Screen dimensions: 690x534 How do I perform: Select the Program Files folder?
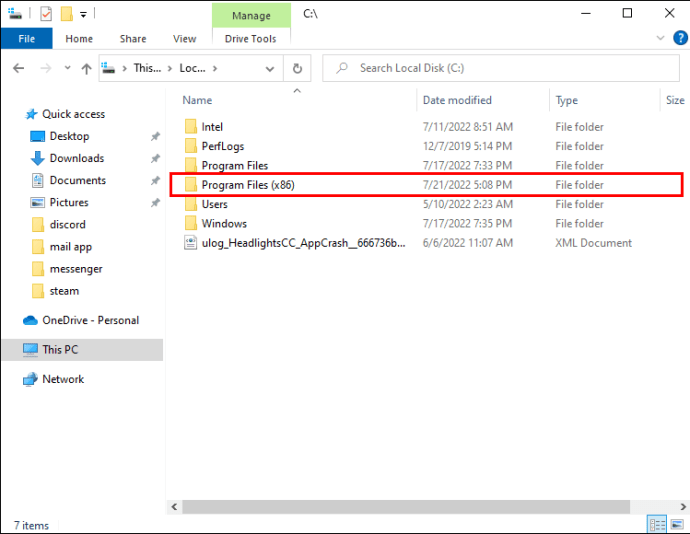point(235,166)
